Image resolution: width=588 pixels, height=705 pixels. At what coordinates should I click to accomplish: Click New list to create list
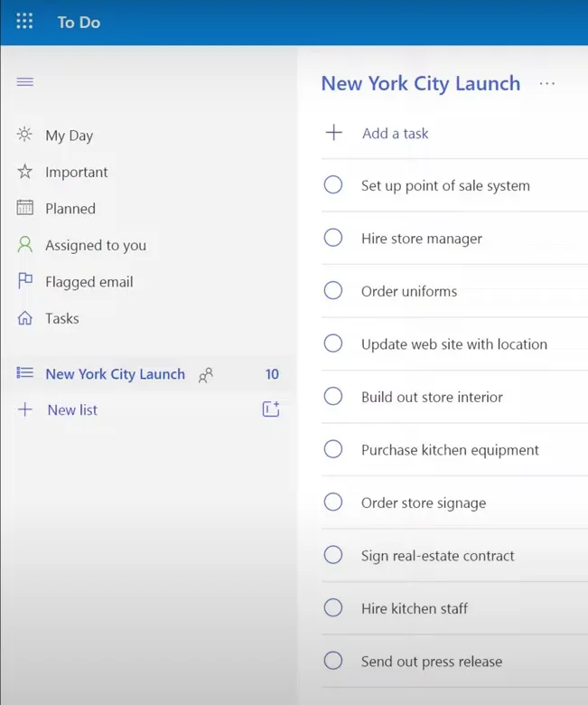click(x=72, y=409)
